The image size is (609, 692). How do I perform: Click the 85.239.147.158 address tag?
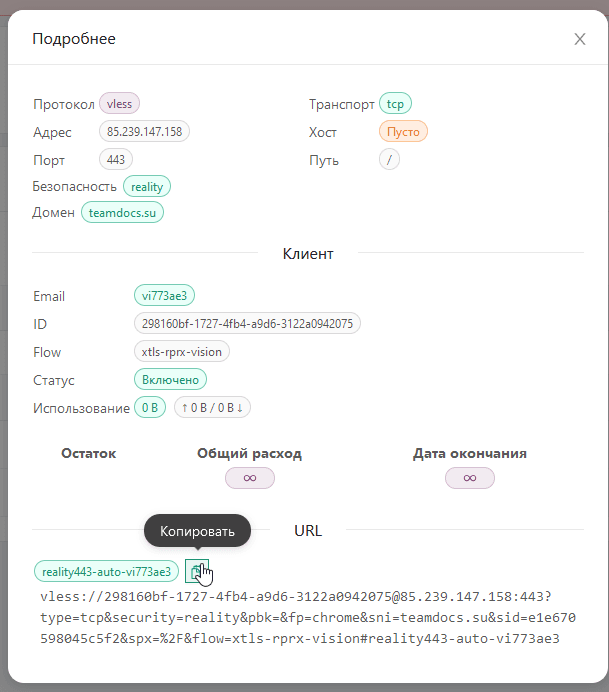(144, 131)
